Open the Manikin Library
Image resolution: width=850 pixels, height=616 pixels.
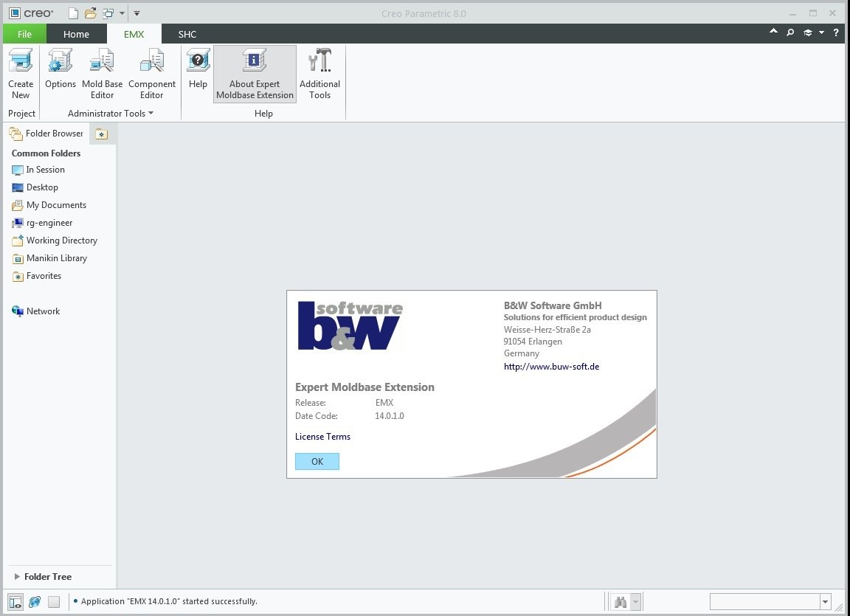click(50, 258)
